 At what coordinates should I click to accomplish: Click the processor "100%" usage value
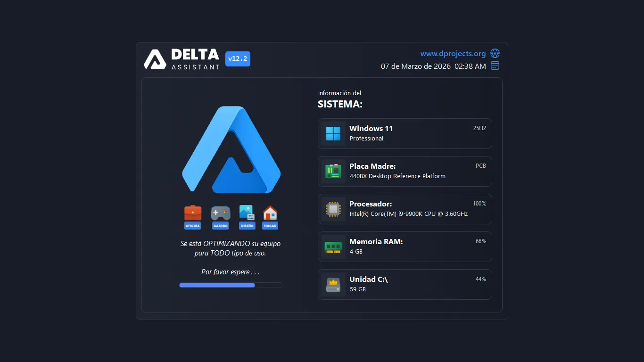(479, 203)
